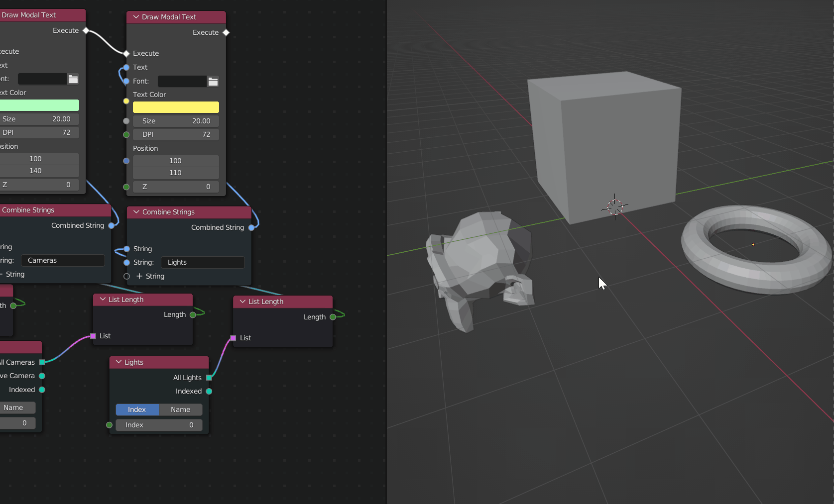Click the String field containing Lights
This screenshot has height=504, width=834.
[x=203, y=262]
